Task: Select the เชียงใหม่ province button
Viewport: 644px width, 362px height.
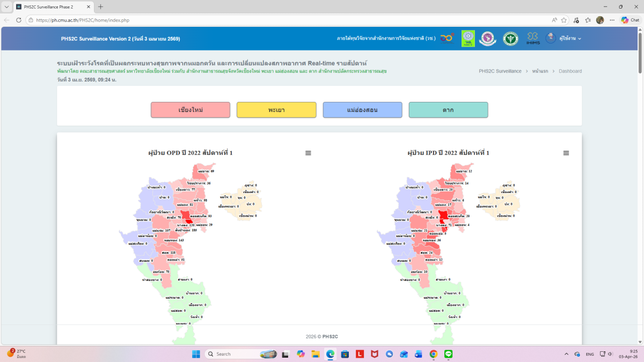Action: pyautogui.click(x=191, y=110)
